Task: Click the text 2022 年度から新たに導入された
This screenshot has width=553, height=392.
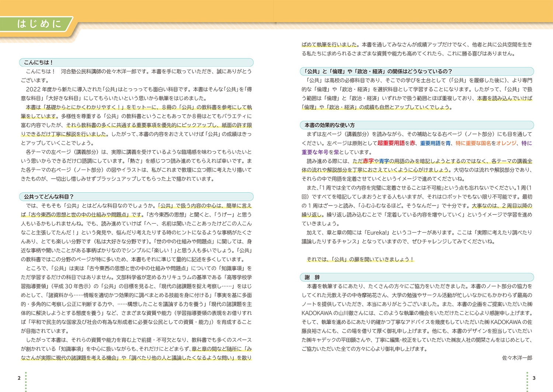Action: [66, 89]
